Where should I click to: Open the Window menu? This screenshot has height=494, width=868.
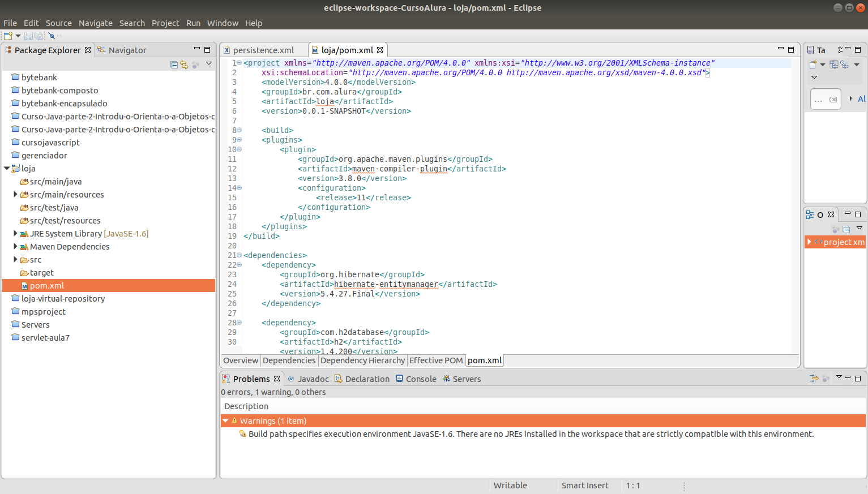tap(223, 23)
